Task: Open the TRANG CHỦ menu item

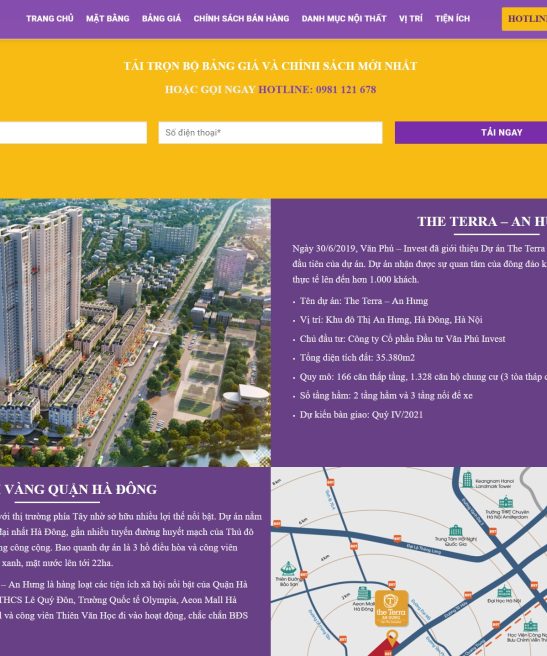Action: [x=49, y=18]
